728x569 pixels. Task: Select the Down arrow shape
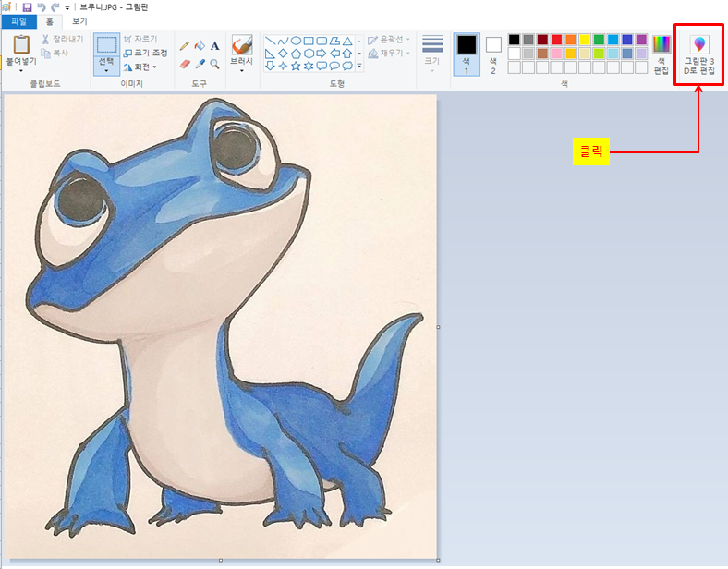(270, 66)
